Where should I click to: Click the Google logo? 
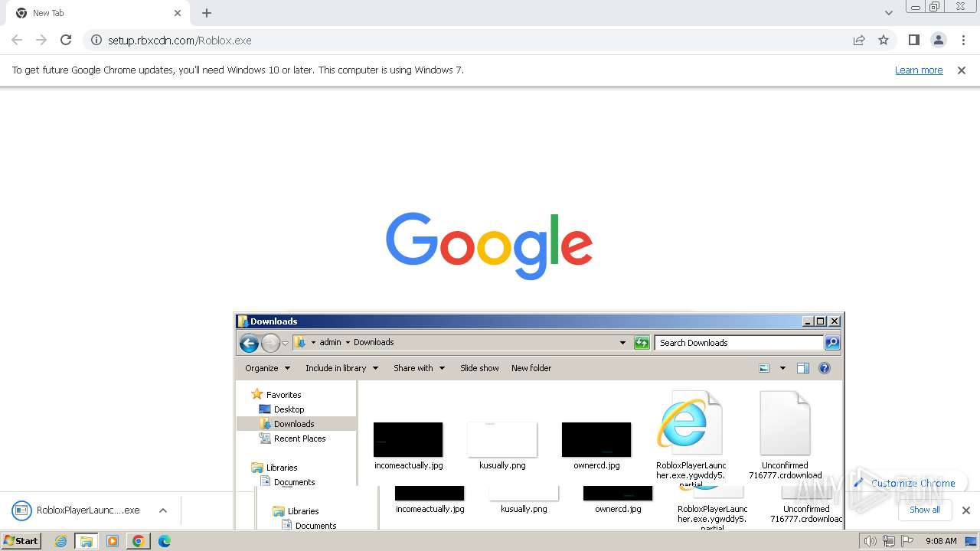pyautogui.click(x=489, y=246)
